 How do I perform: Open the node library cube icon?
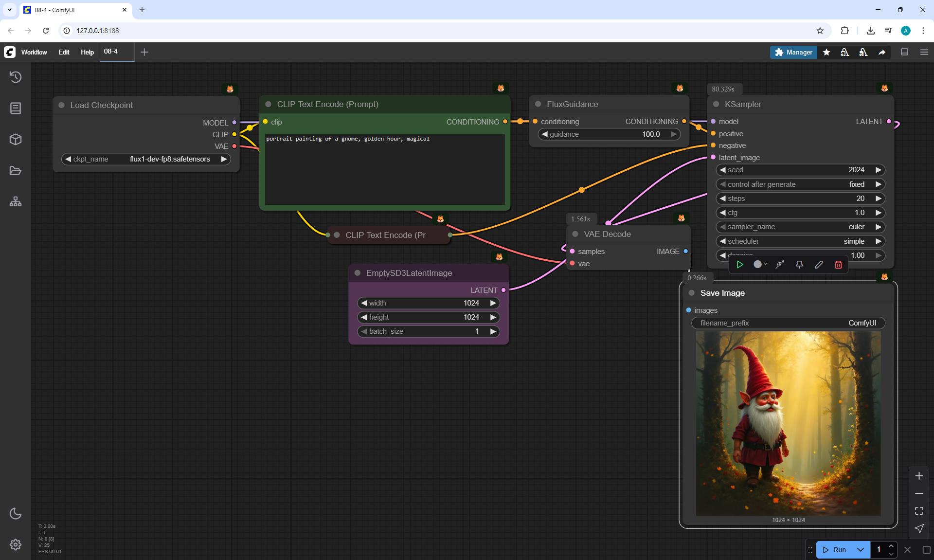pos(16,140)
